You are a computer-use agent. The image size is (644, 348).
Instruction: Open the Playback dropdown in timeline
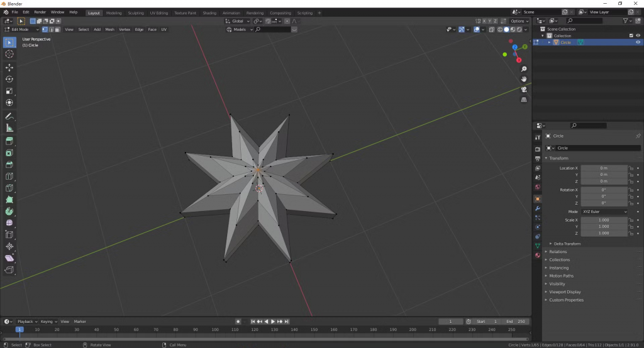pos(27,322)
